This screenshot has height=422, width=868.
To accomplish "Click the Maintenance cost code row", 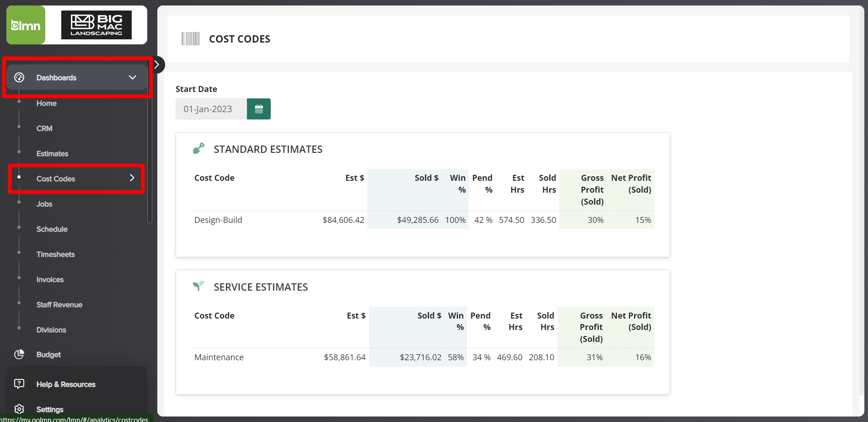I will pos(423,357).
